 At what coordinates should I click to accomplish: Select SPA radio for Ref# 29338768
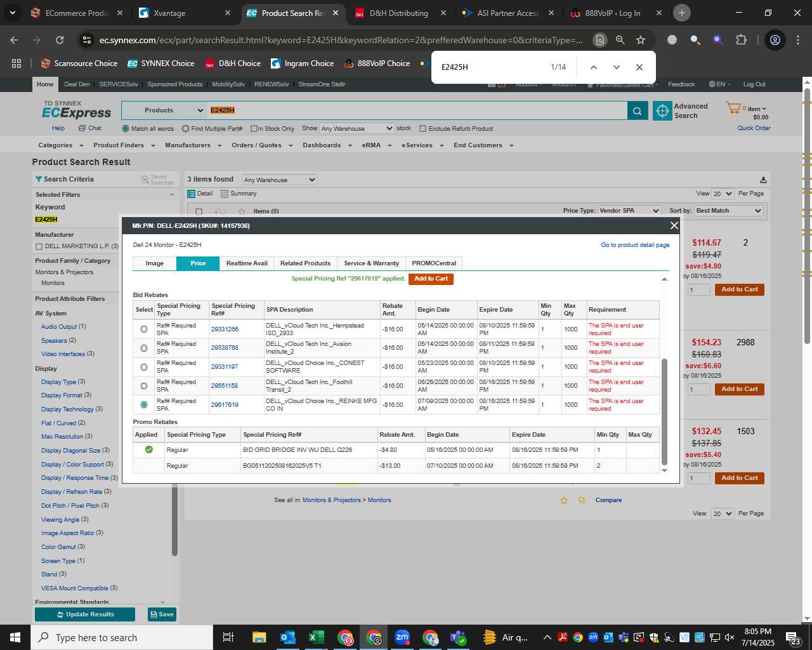point(144,348)
